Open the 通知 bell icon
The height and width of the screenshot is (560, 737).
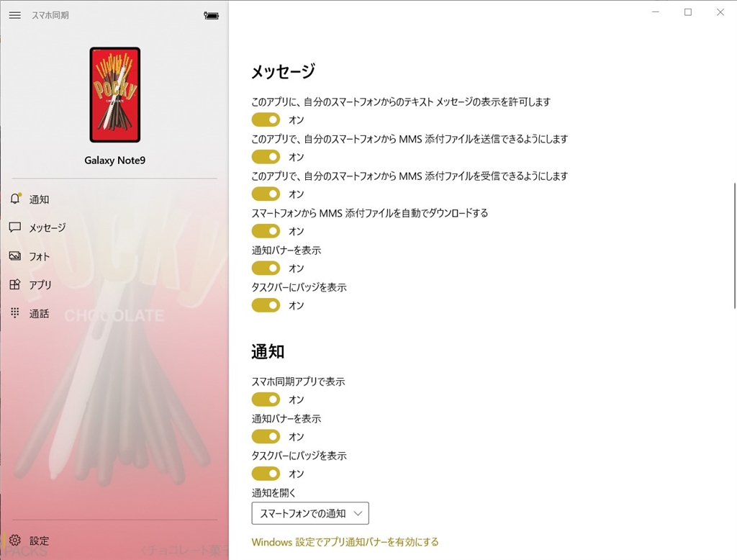15,199
